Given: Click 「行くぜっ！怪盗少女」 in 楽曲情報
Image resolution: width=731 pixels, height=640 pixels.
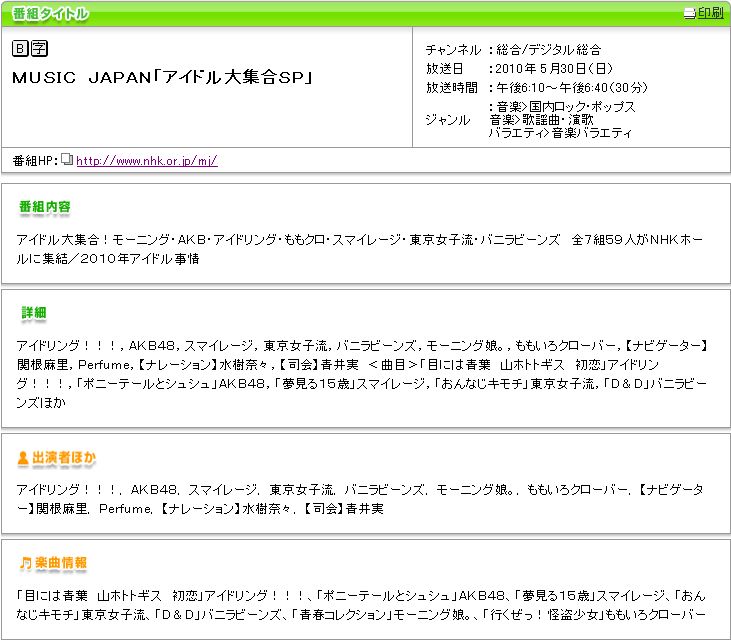Looking at the screenshot, I should pos(544,615).
